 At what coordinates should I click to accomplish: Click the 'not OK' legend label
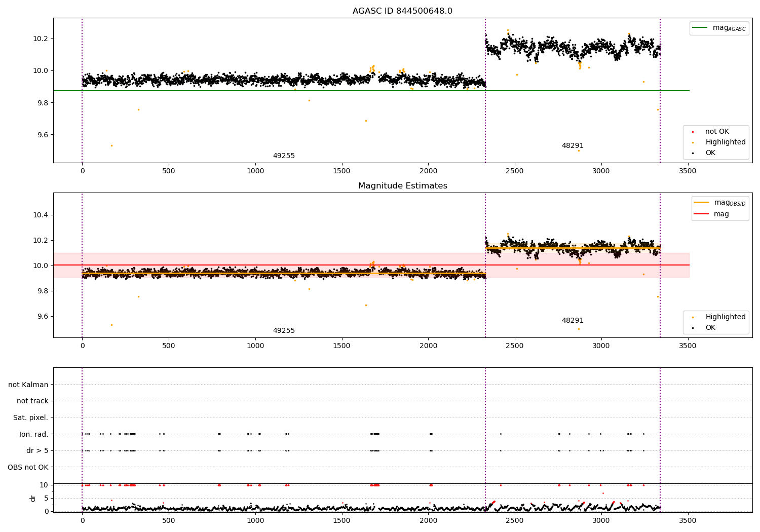717,132
